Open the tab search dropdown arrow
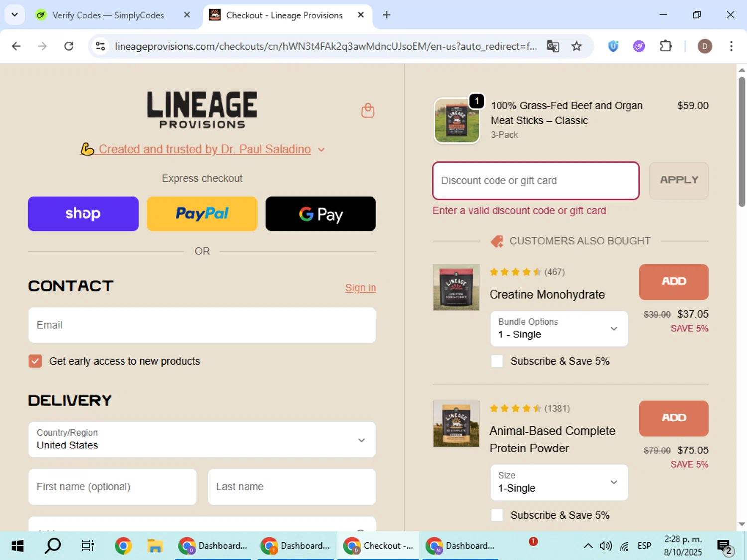The width and height of the screenshot is (747, 560). (x=15, y=15)
